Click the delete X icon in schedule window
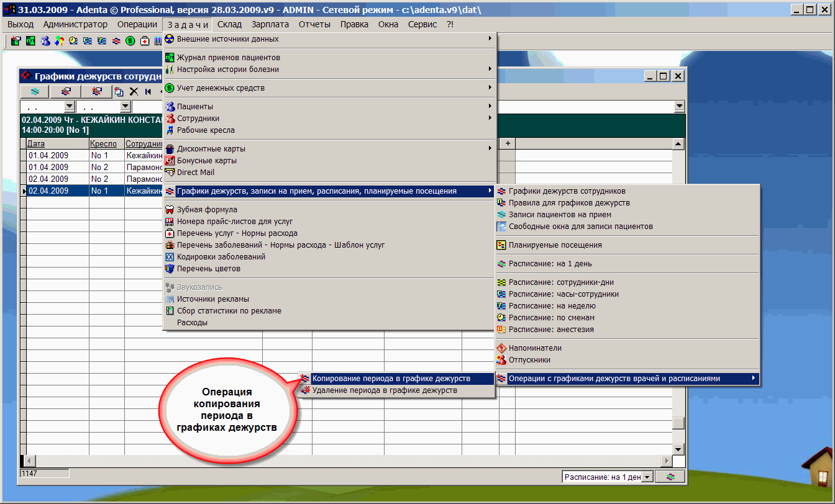835x504 pixels. (134, 92)
